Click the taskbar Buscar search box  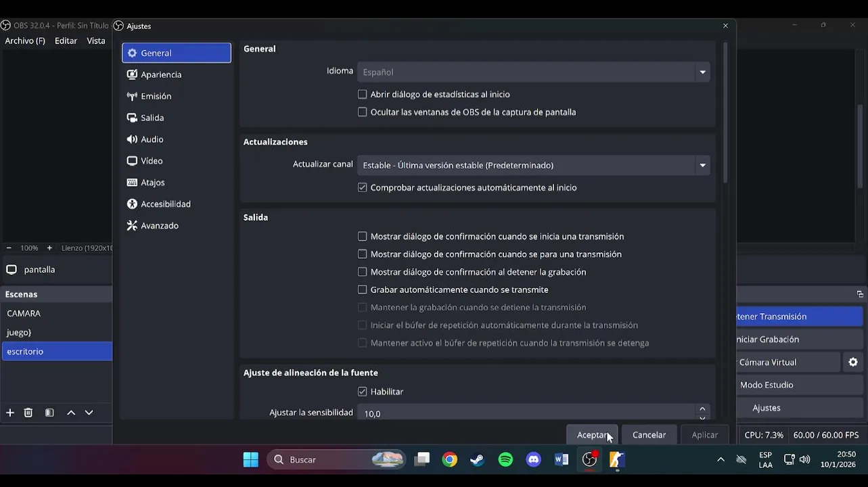pos(336,460)
